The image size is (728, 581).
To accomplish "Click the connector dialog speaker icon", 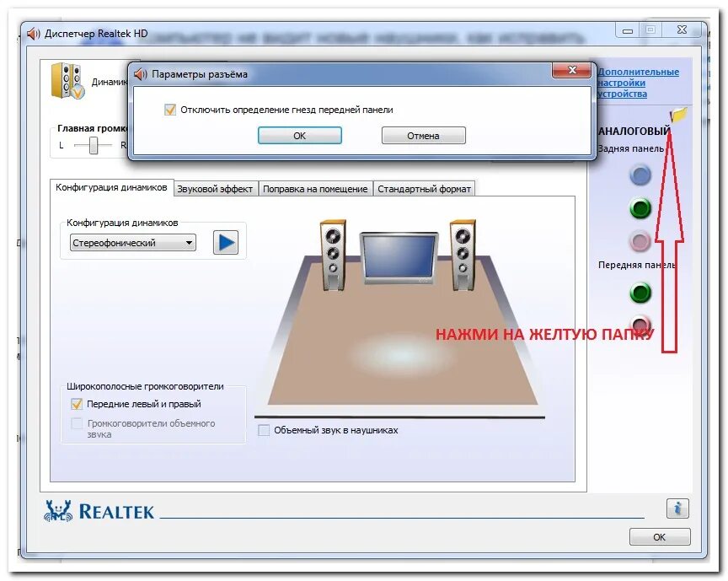I will [140, 74].
